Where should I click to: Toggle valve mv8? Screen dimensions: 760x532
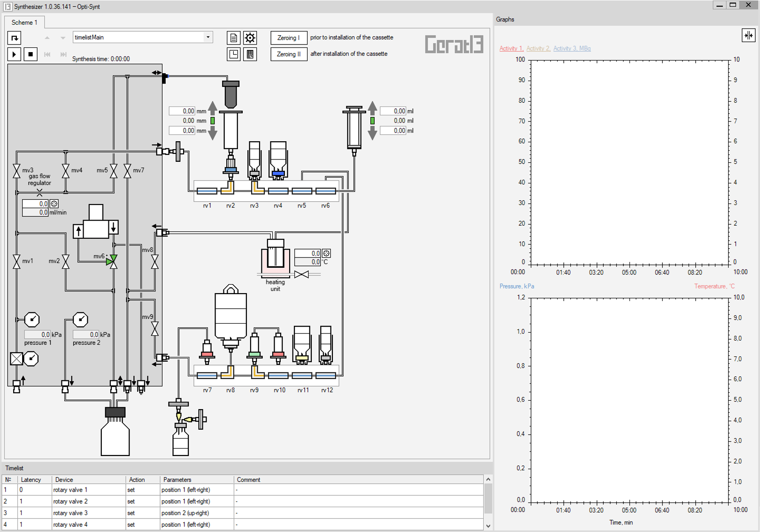[x=155, y=261]
